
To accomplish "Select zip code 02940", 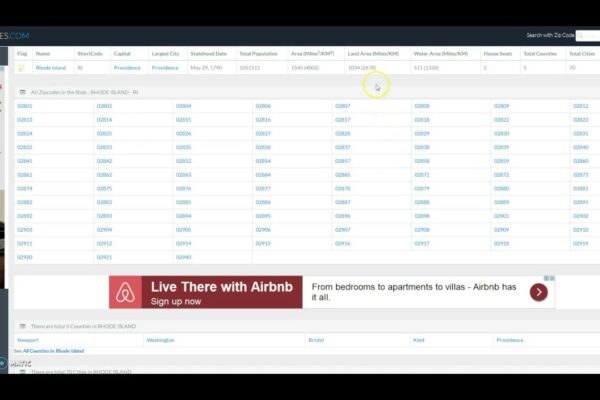I will pyautogui.click(x=184, y=257).
